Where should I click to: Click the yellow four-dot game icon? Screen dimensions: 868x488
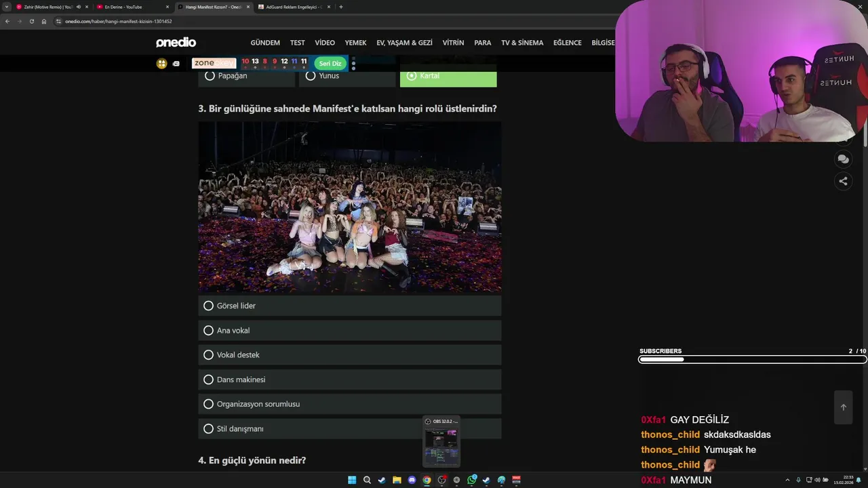pos(161,64)
